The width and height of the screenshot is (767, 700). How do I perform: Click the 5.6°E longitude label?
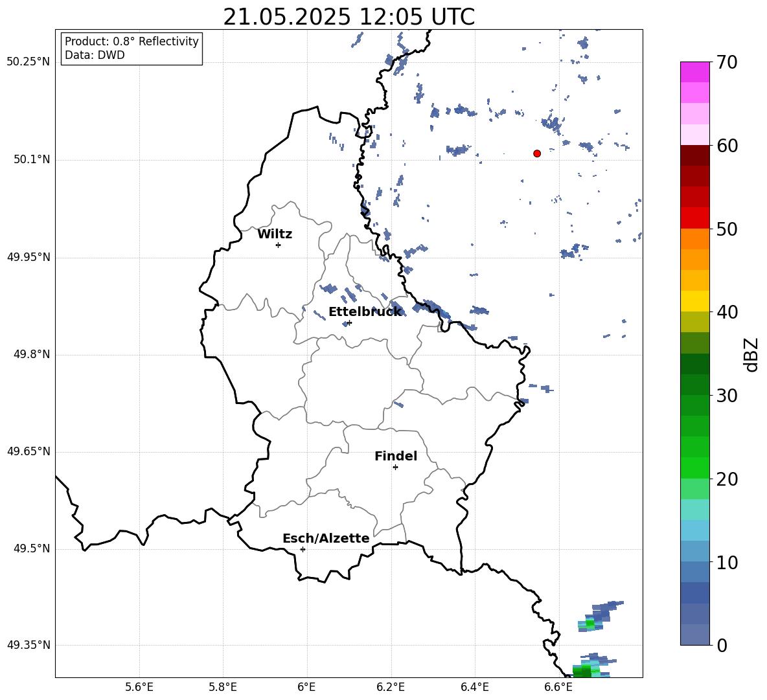point(139,687)
